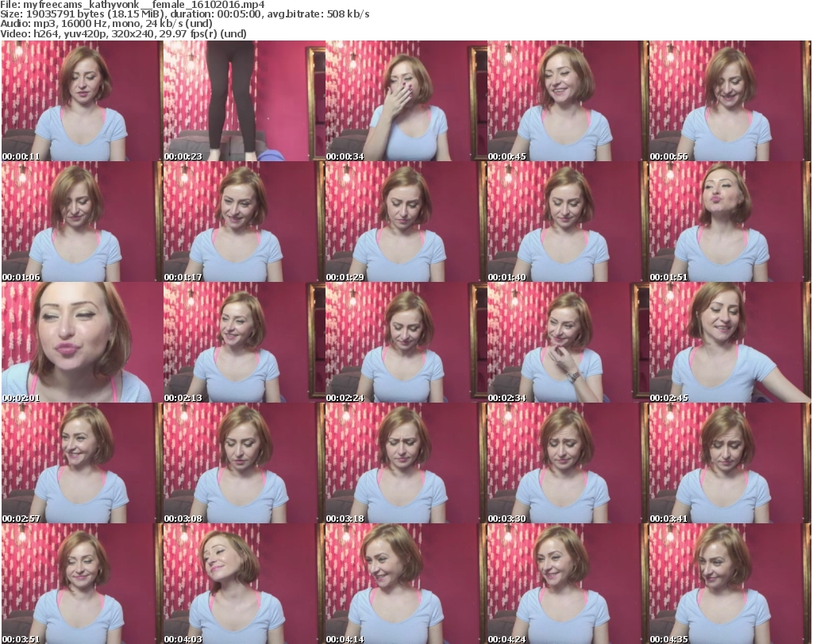Click the File name header line
This screenshot has width=813, height=644.
point(133,5)
